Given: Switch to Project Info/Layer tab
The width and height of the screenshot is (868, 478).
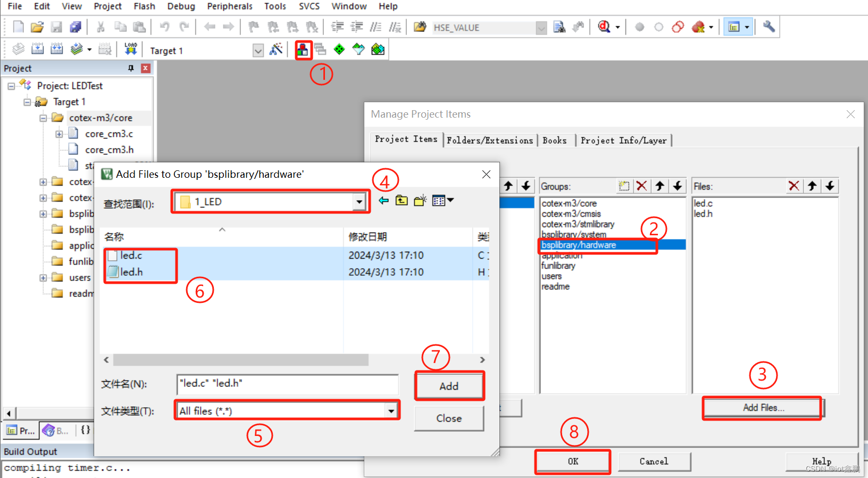Looking at the screenshot, I should 623,140.
